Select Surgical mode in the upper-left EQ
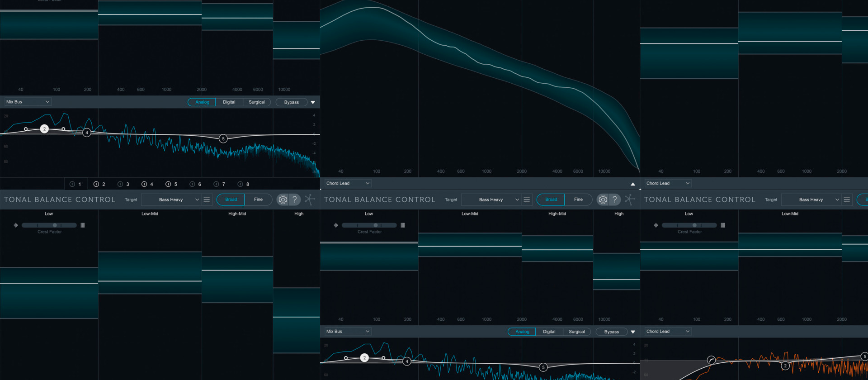 click(257, 102)
